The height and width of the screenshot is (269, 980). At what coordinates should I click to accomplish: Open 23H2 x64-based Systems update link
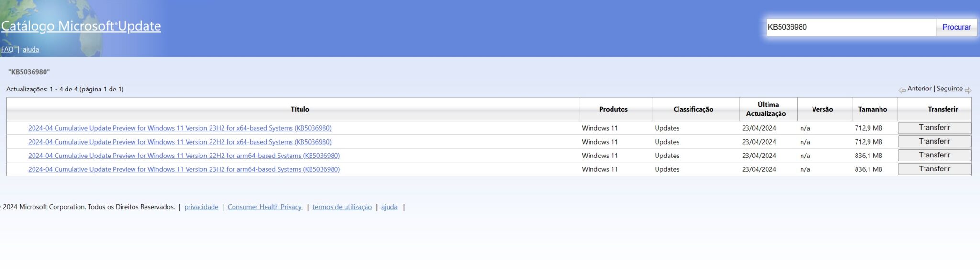pos(180,128)
